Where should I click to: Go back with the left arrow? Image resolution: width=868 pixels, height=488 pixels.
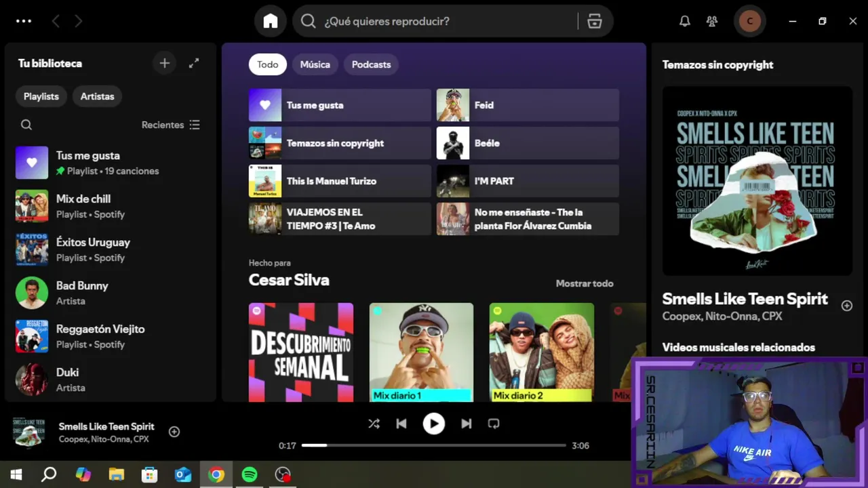(x=56, y=21)
